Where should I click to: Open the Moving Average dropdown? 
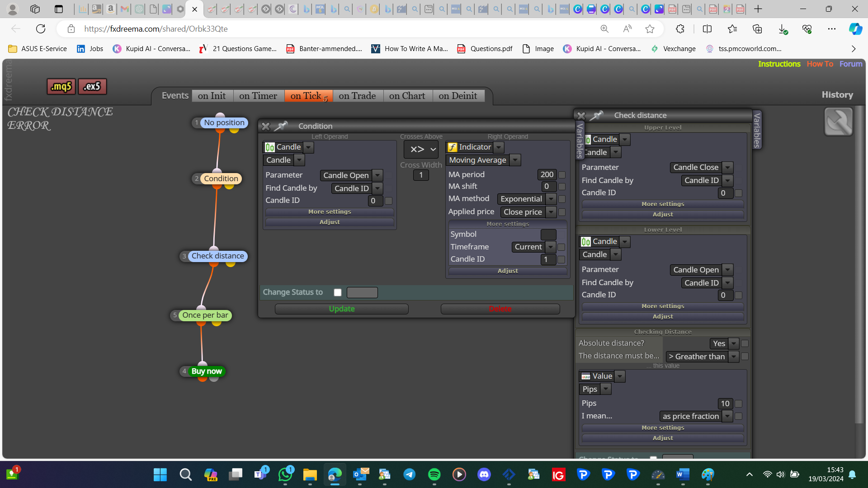tap(515, 160)
